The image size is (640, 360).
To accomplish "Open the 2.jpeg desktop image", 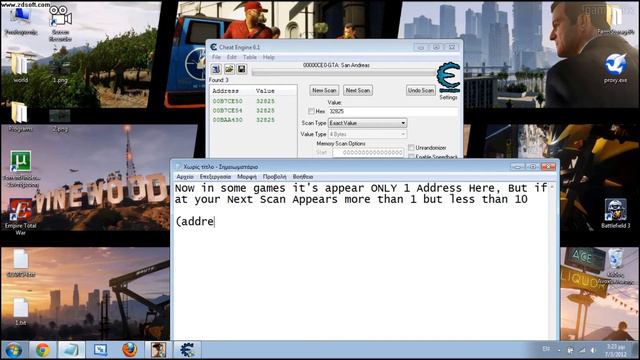I will (x=60, y=121).
